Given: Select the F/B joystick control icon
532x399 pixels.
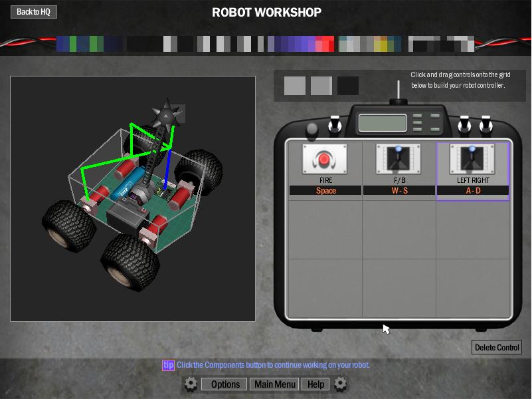Looking at the screenshot, I should 399,159.
